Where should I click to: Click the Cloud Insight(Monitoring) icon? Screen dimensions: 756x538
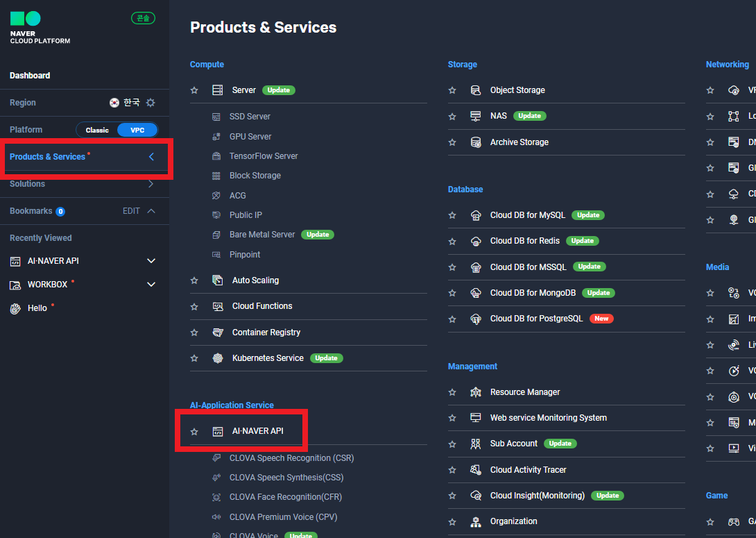[x=475, y=496]
